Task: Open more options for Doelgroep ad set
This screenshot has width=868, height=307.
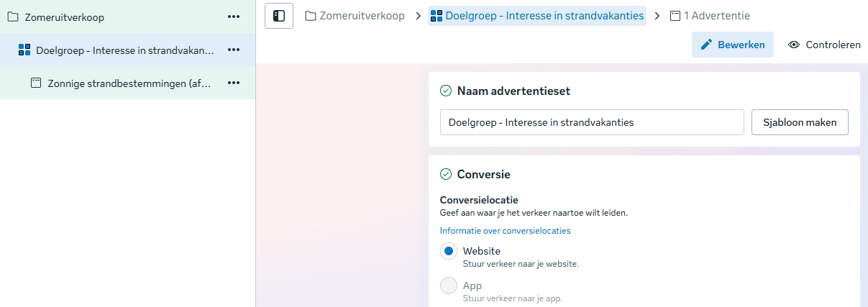Action: 234,50
